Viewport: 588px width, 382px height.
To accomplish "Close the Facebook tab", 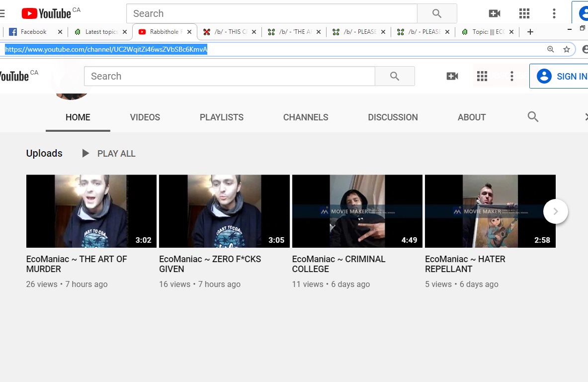I will [x=60, y=32].
